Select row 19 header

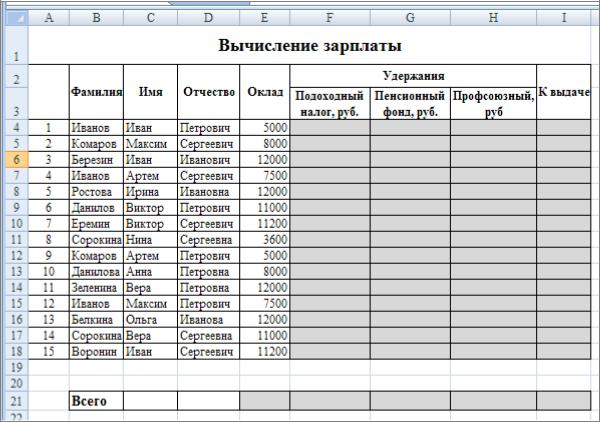click(x=17, y=367)
